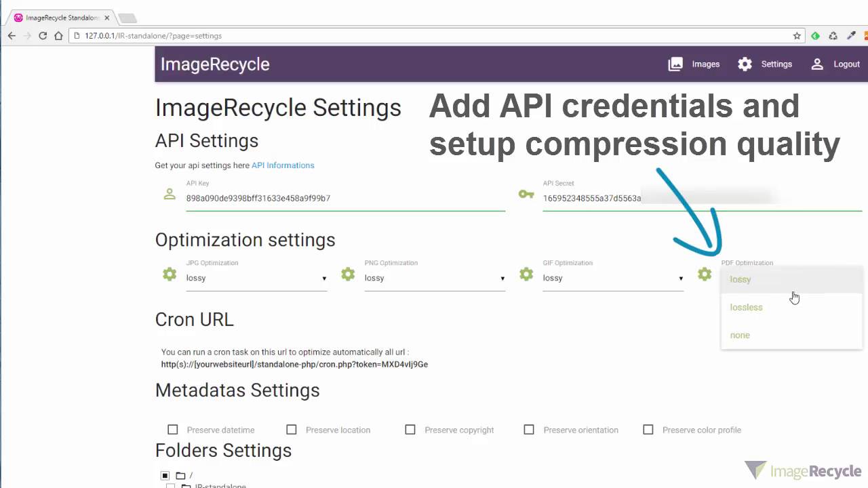This screenshot has height=488, width=868.
Task: Click the green diamond extension icon
Action: 815,36
